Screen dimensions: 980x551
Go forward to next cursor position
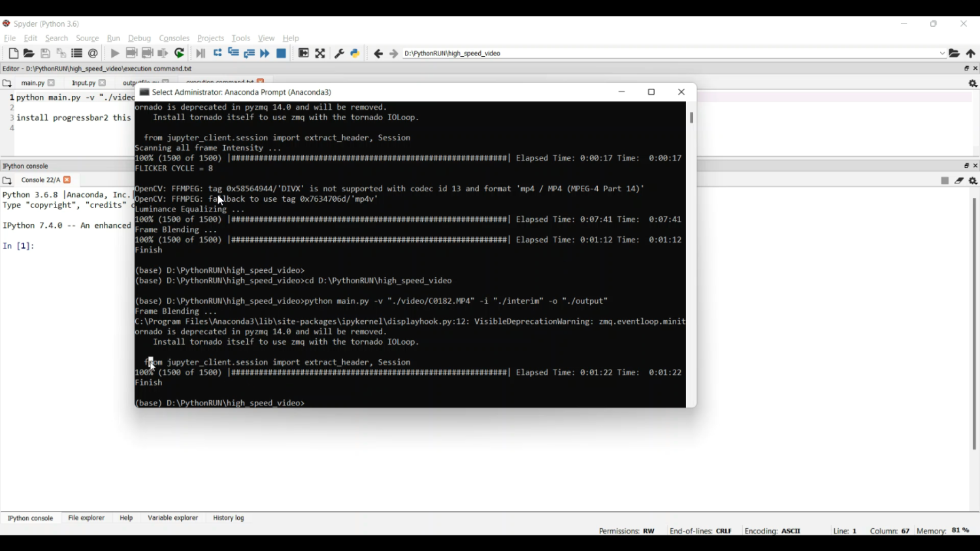(x=394, y=54)
